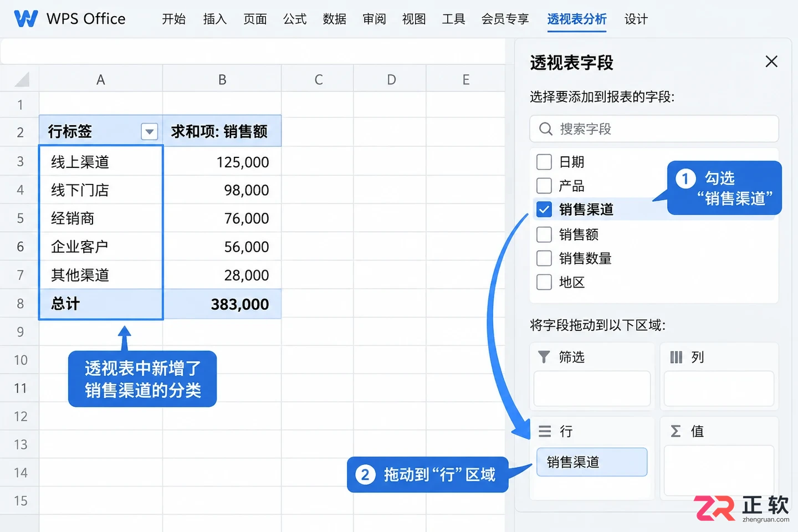The height and width of the screenshot is (532, 798).
Task: Check the 销售额 field checkbox
Action: click(x=544, y=234)
